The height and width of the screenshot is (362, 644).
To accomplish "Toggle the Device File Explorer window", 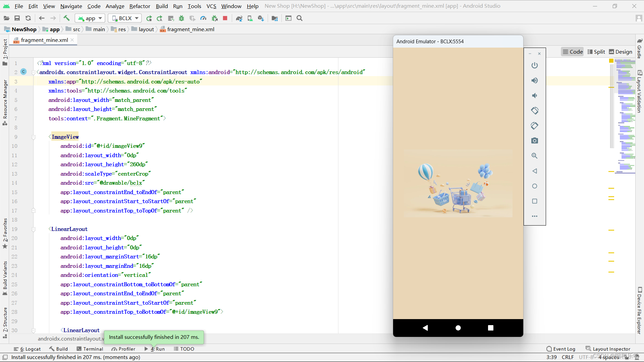I will coord(640,311).
